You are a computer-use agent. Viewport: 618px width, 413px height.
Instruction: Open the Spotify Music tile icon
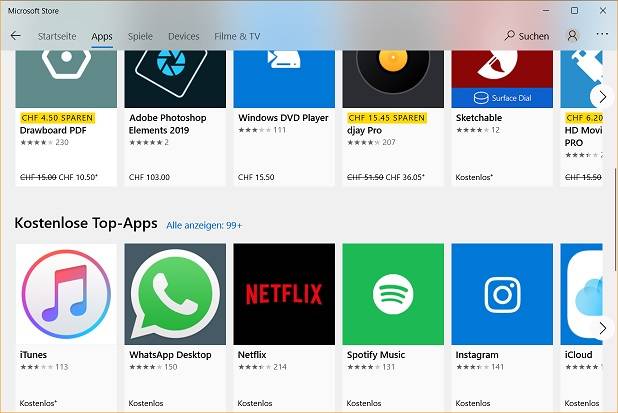(x=393, y=294)
